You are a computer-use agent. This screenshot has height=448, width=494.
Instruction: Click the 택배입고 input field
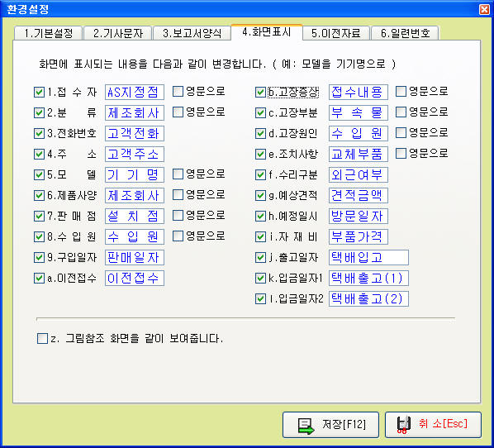pyautogui.click(x=368, y=258)
